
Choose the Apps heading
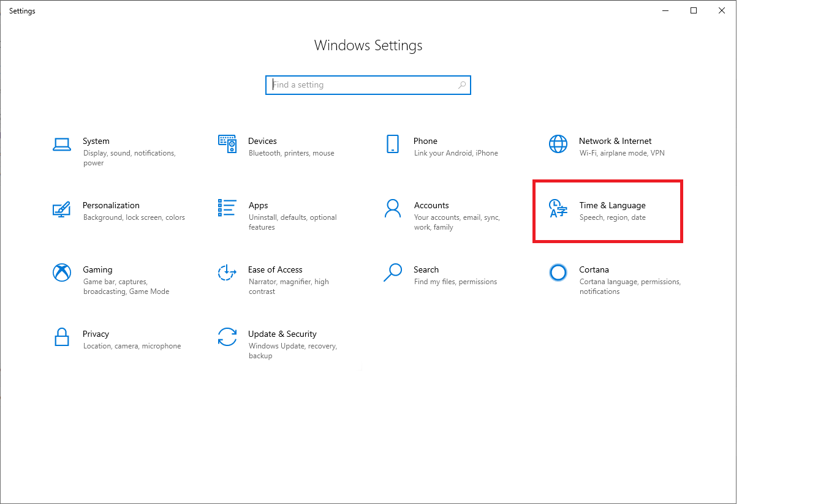258,205
